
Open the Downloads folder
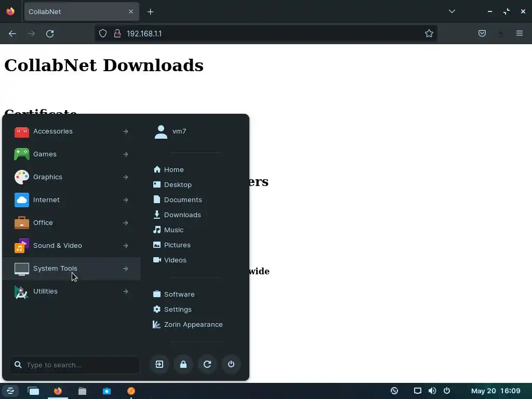point(177,215)
